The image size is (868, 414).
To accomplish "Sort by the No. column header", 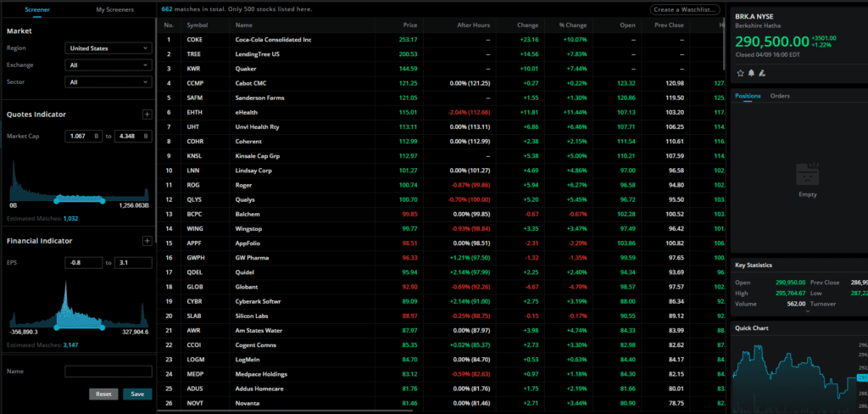I will [x=169, y=25].
